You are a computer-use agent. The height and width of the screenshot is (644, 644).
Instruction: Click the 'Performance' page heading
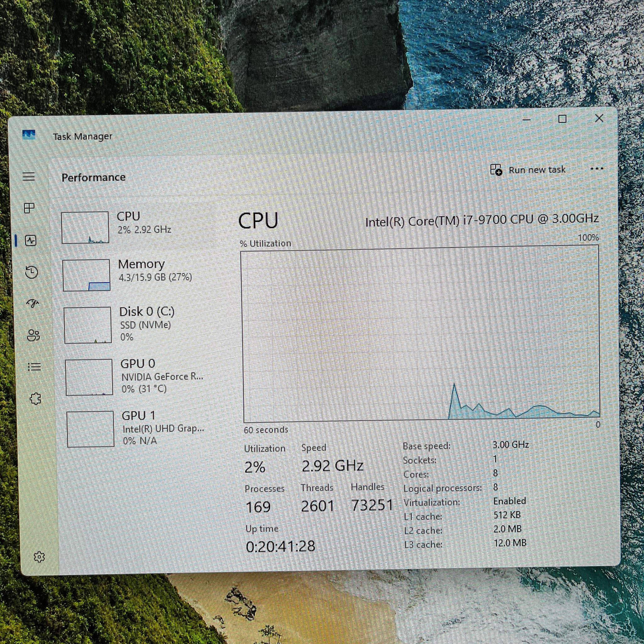pos(94,177)
